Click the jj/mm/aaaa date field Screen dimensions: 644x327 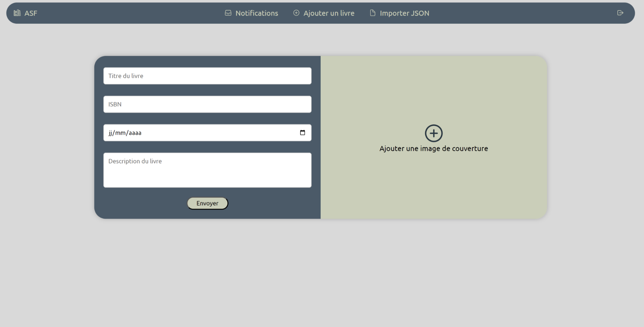207,133
